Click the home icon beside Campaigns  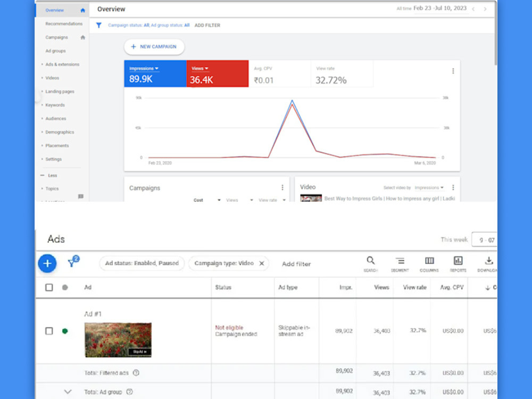click(x=82, y=37)
